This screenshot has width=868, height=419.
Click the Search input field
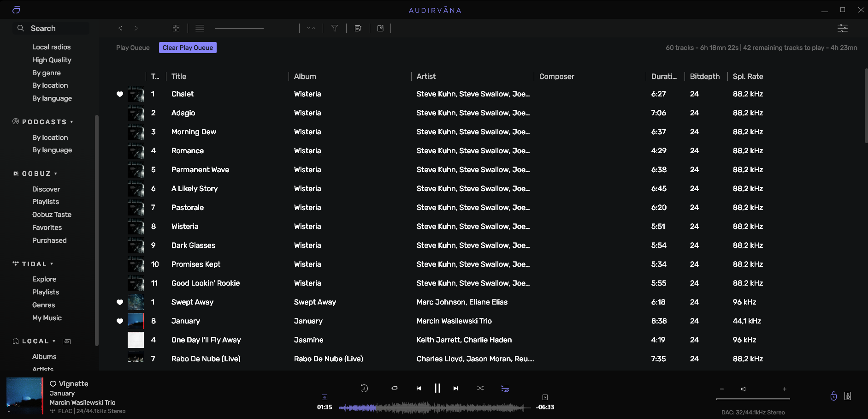point(51,28)
